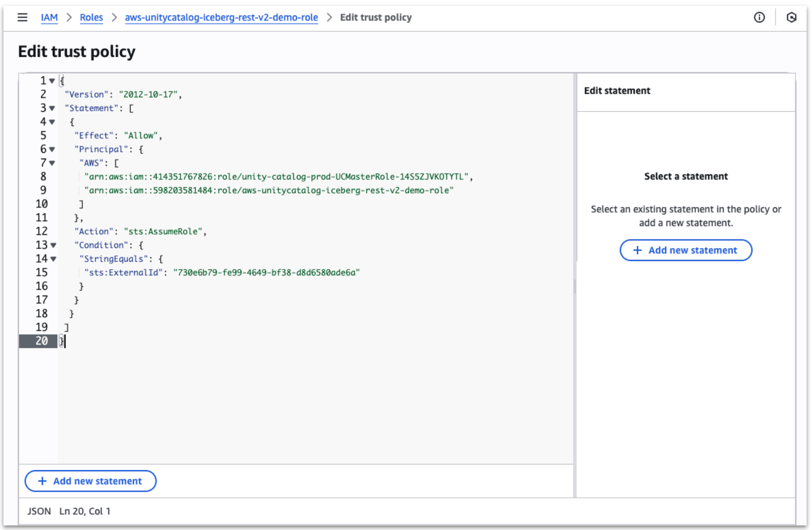Click the history icon at top right

tap(792, 17)
